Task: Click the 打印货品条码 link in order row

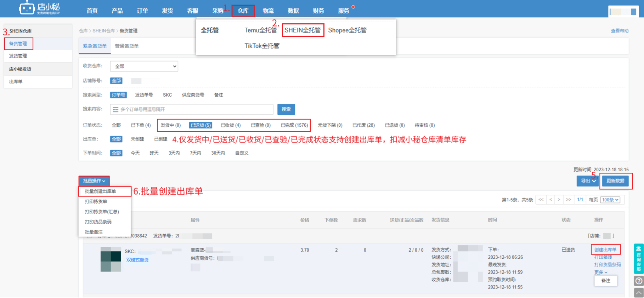Action: pos(608,265)
